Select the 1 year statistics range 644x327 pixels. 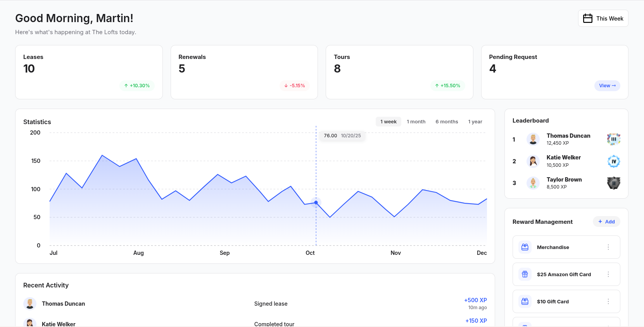[475, 121]
